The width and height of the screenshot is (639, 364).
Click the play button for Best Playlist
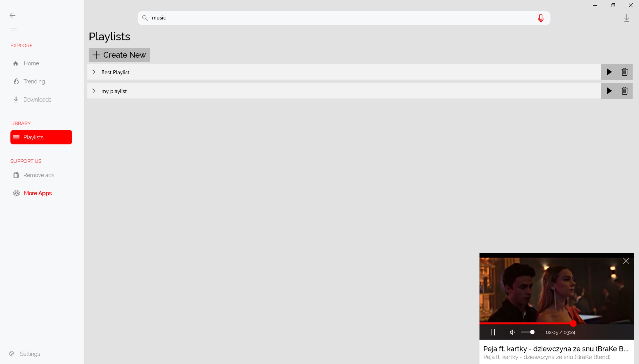[x=609, y=72]
